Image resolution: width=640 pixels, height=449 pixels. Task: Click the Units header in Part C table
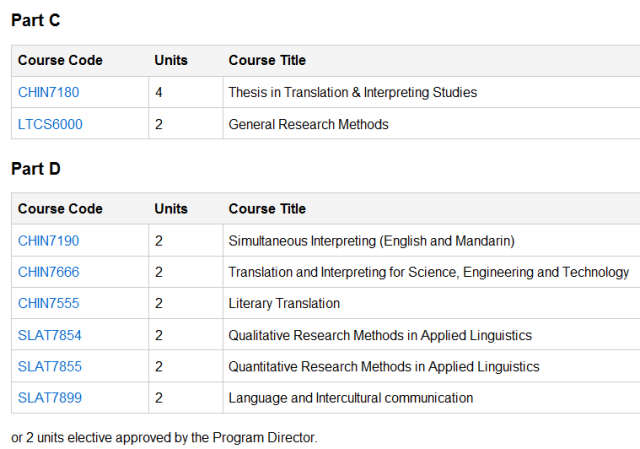coord(171,60)
